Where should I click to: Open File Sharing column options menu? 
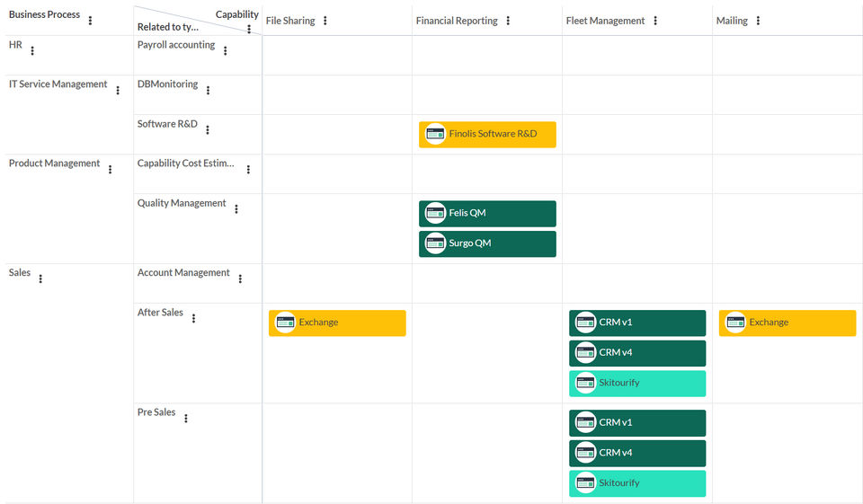point(325,21)
